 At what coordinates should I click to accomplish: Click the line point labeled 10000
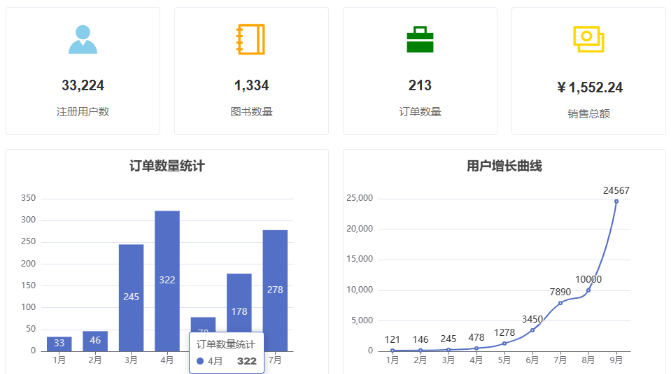pyautogui.click(x=588, y=290)
